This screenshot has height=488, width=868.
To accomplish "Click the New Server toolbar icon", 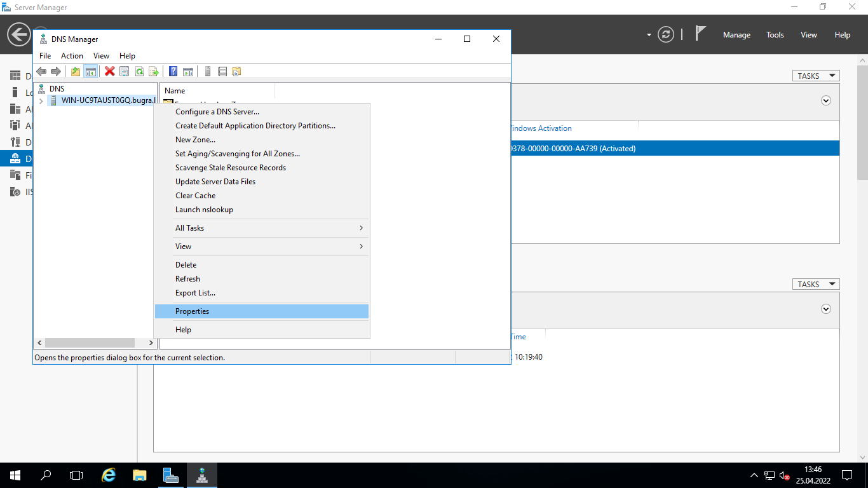I will tap(207, 71).
